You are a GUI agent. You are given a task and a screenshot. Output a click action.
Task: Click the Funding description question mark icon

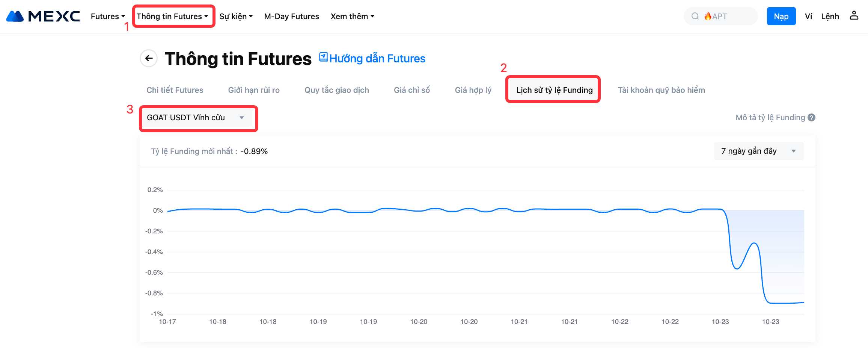coord(812,118)
